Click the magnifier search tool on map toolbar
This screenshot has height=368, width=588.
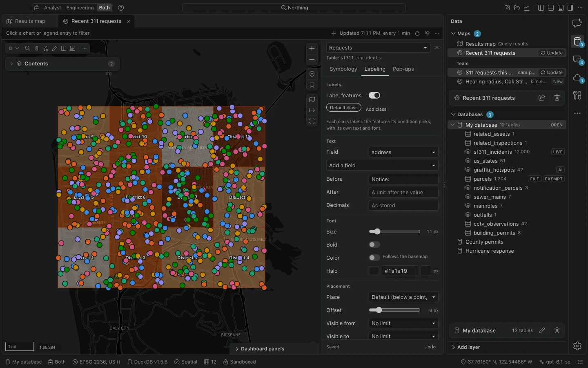[x=27, y=48]
